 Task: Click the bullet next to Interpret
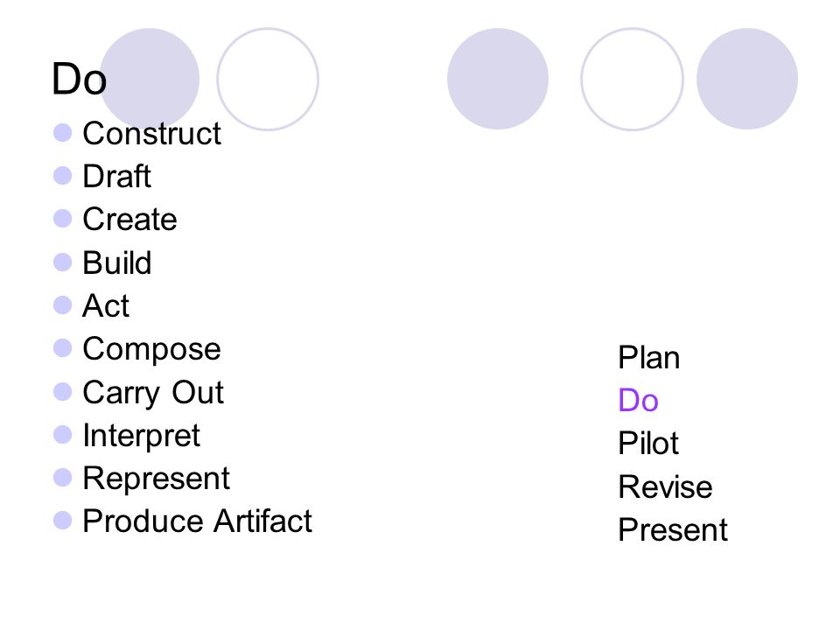pyautogui.click(x=63, y=435)
